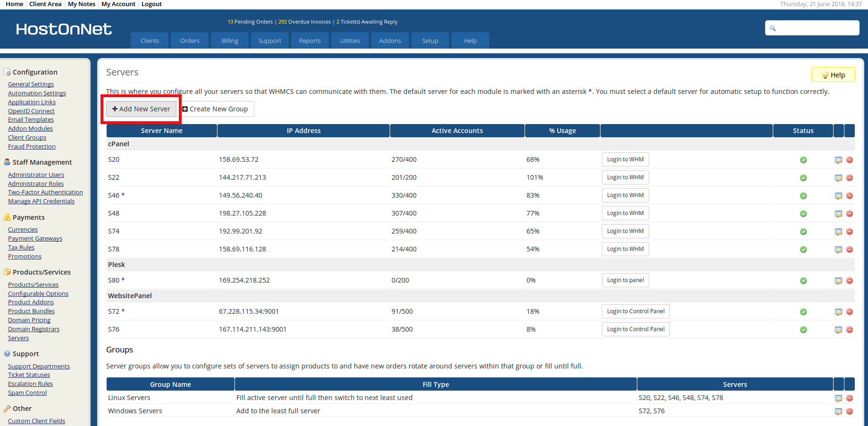This screenshot has width=868, height=426.
Task: Open General Settings in sidebar
Action: [x=31, y=84]
